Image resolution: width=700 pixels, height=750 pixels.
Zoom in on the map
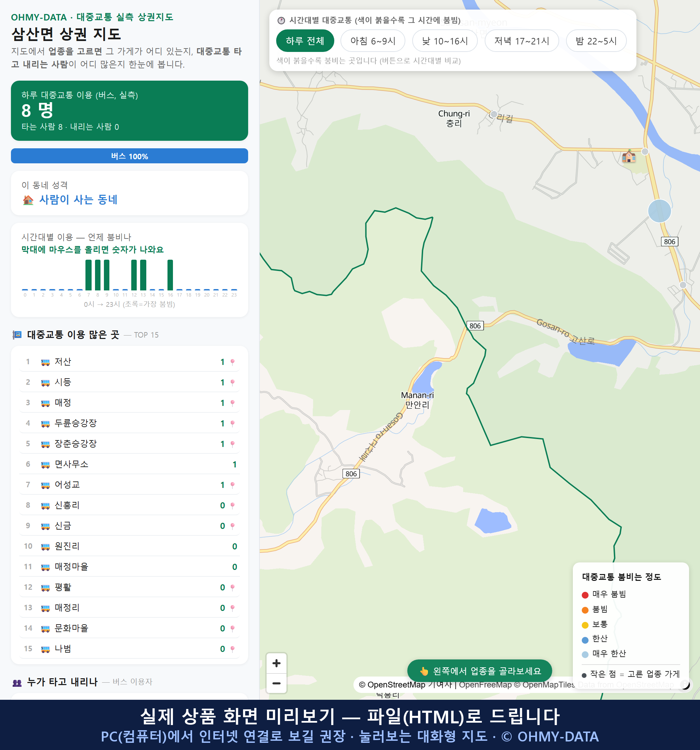click(x=276, y=663)
